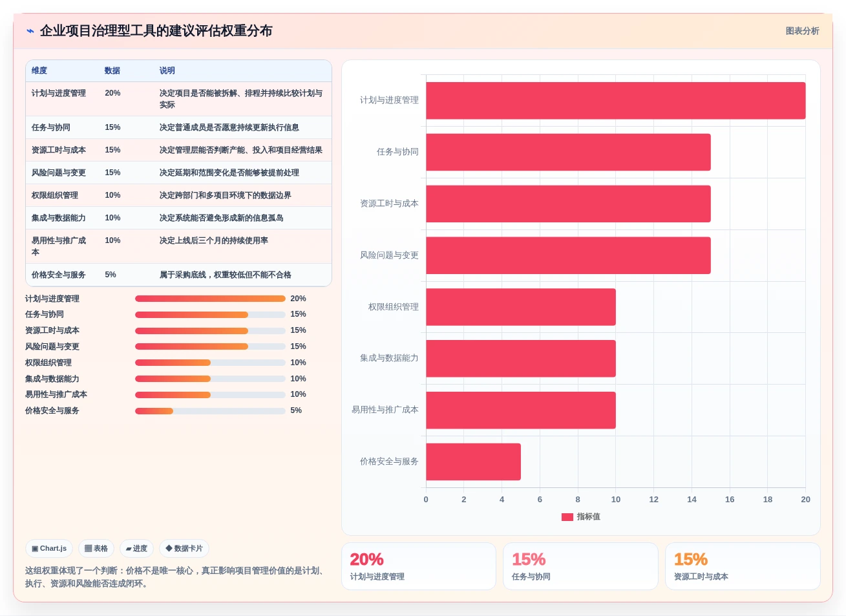Click the chart title 企业项目治理型工具的建议评估权重分布

click(x=156, y=31)
